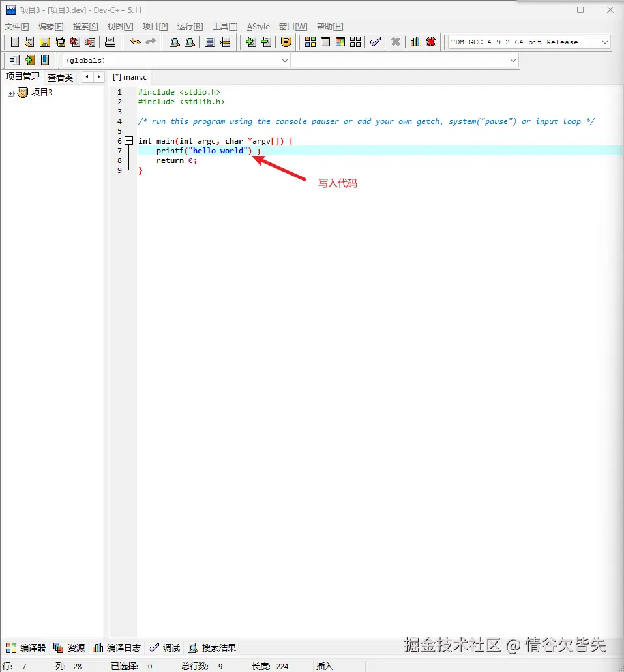Open the 资源 bottom tab
624x672 pixels.
69,648
